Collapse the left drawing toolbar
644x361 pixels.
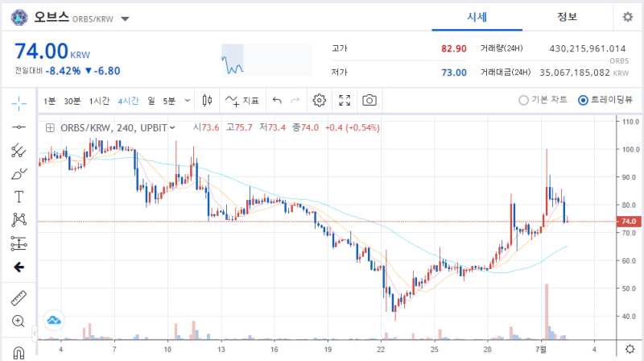pyautogui.click(x=35, y=333)
